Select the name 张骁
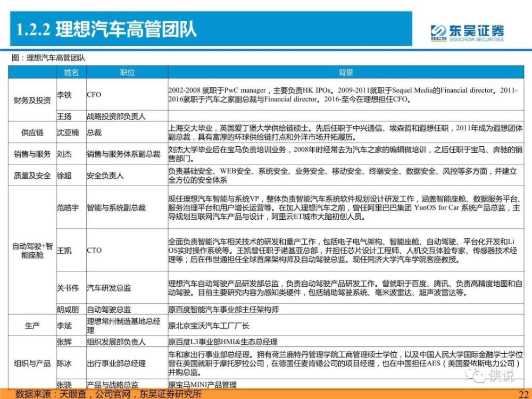The height and width of the screenshot is (399, 532). pyautogui.click(x=64, y=385)
